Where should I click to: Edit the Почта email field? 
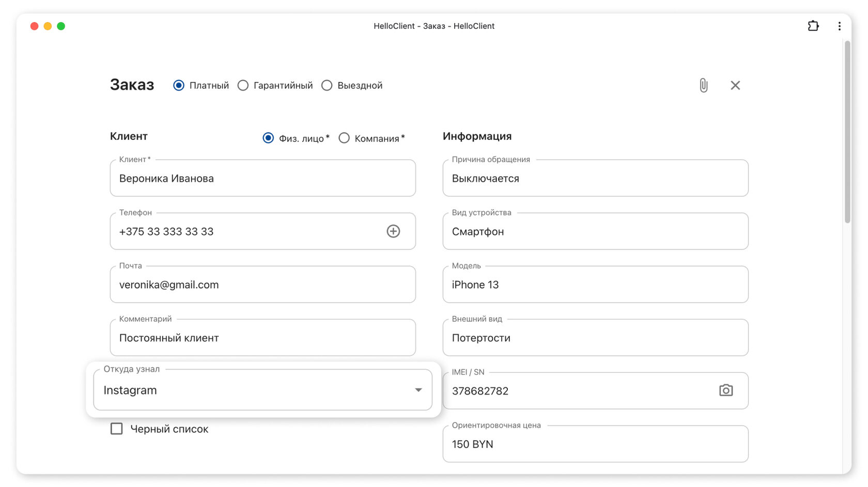point(262,285)
